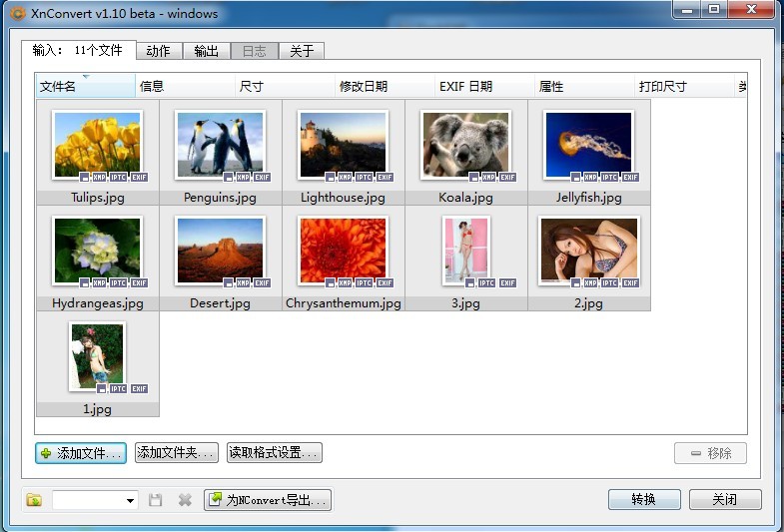Click the save preset floppy disk icon
This screenshot has height=532, width=784.
pos(156,500)
